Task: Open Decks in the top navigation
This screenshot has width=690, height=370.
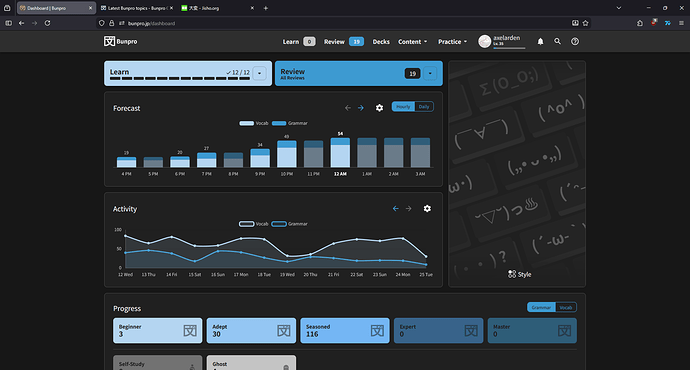Action: coord(381,42)
